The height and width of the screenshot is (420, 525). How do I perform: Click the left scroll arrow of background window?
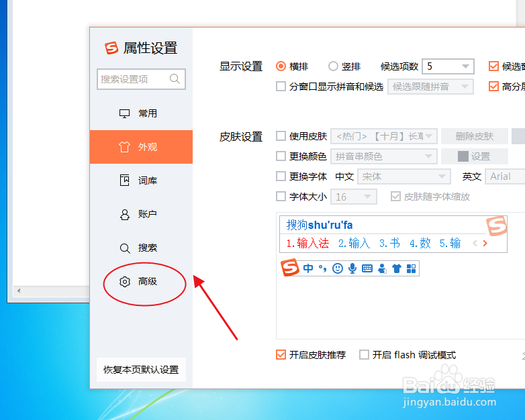[19, 291]
